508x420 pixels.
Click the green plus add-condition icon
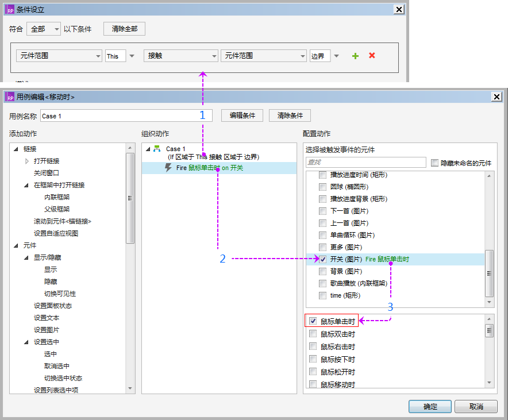(355, 56)
